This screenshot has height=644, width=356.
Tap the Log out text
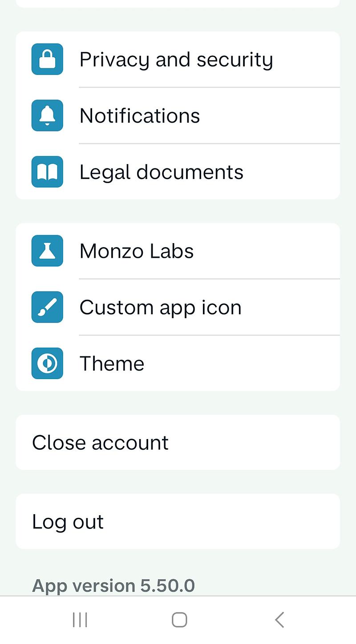tap(68, 522)
